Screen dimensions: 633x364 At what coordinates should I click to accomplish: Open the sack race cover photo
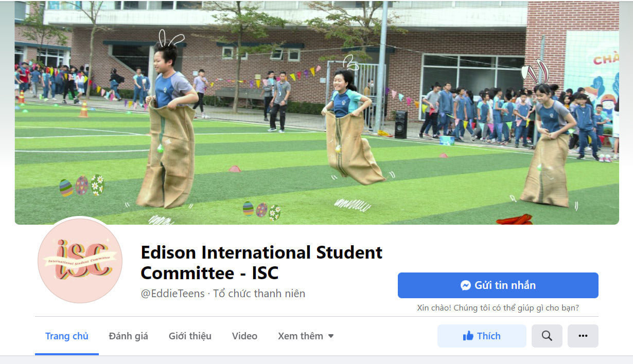coord(316,113)
